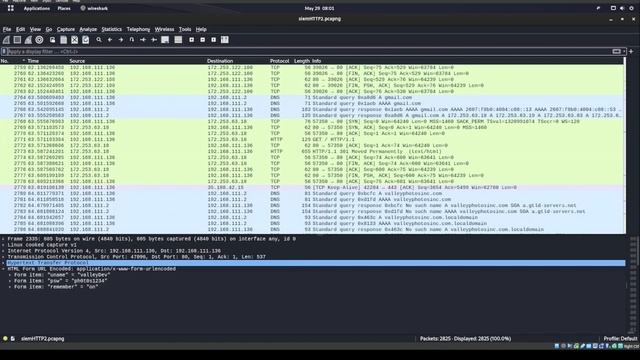Open a capture file from toolbar
Image resolution: width=640 pixels, height=360 pixels.
click(53, 40)
